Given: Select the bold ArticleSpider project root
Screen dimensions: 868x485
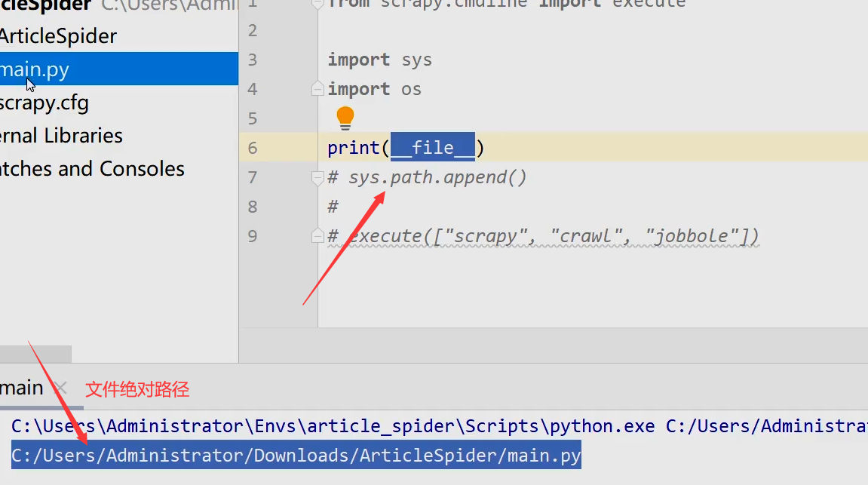Looking at the screenshot, I should point(45,6).
